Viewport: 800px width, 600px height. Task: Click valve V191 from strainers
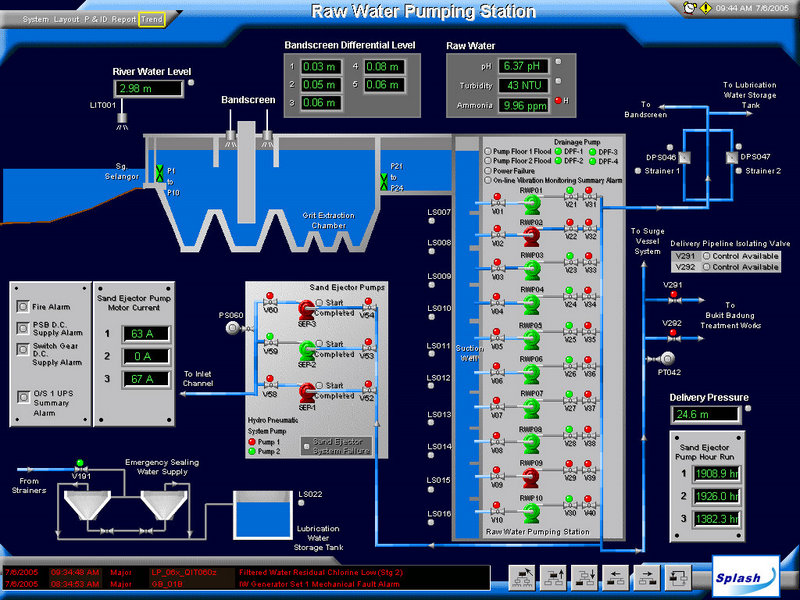tap(80, 467)
